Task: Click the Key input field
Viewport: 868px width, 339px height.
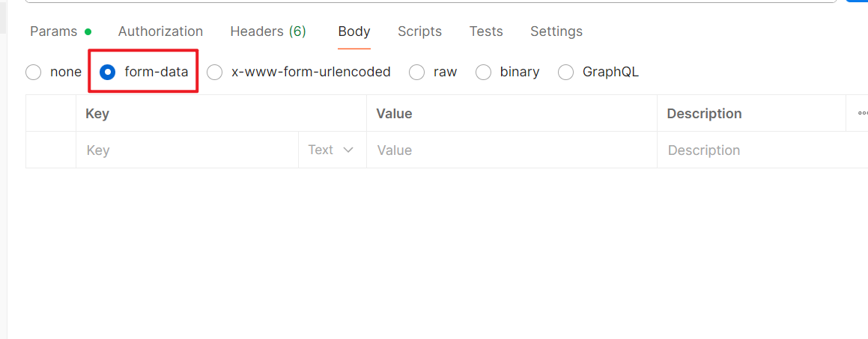Action: click(x=187, y=150)
